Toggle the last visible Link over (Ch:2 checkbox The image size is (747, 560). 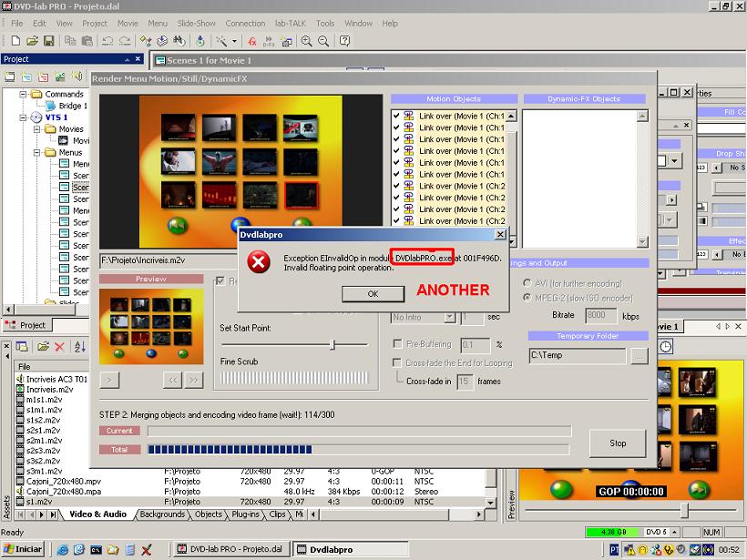coord(396,220)
